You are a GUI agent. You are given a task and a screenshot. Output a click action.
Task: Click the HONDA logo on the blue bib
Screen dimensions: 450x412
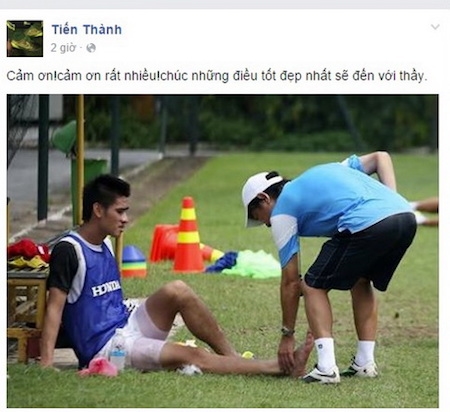106,288
